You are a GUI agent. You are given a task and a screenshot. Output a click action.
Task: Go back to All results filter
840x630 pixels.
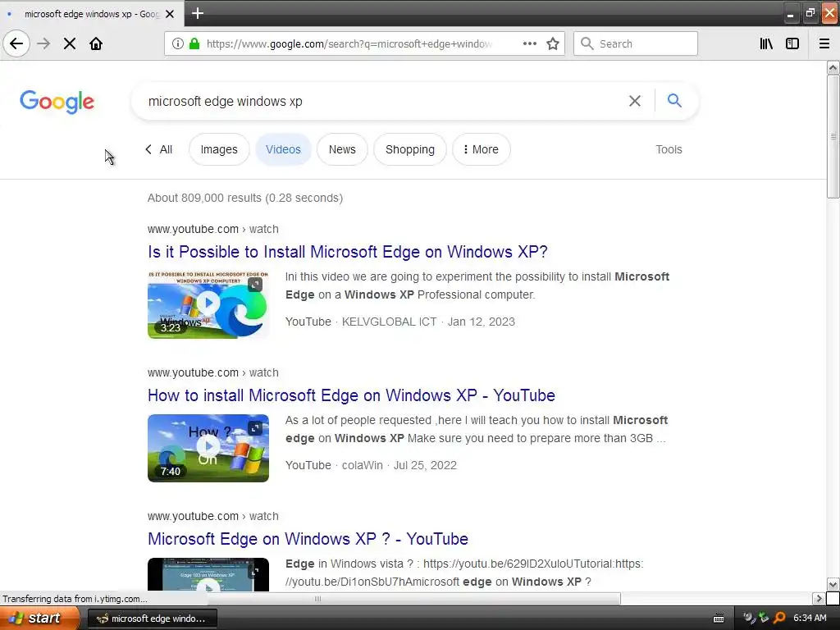[159, 149]
